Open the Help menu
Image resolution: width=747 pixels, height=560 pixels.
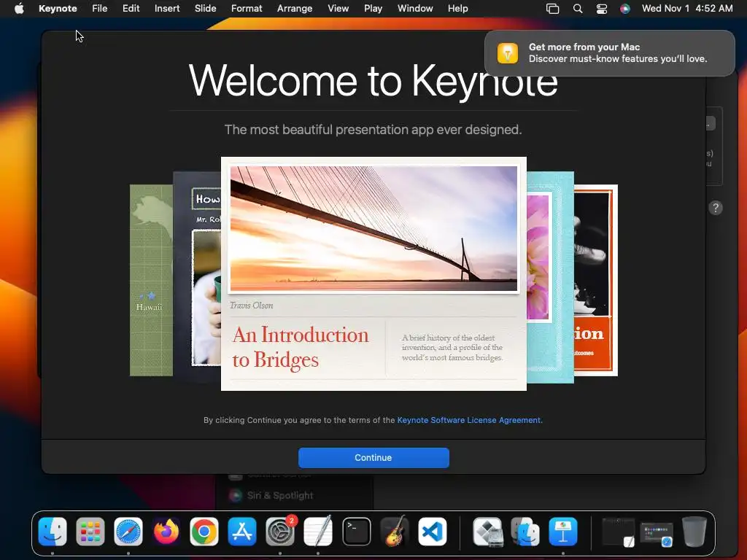tap(458, 9)
